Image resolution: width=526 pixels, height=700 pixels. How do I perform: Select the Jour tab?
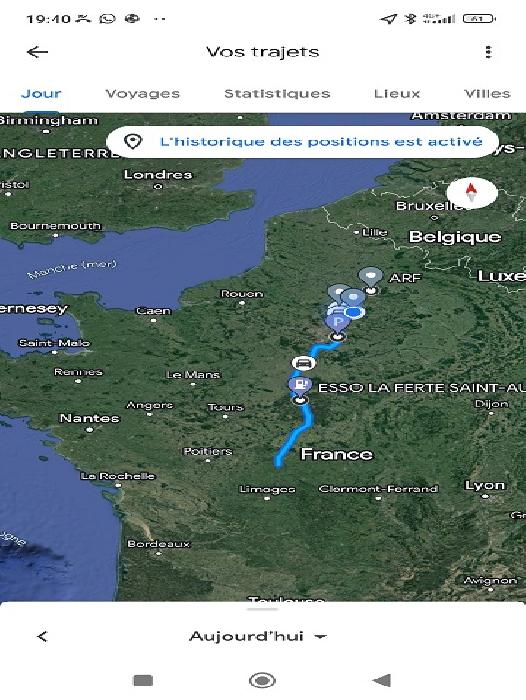tap(41, 94)
